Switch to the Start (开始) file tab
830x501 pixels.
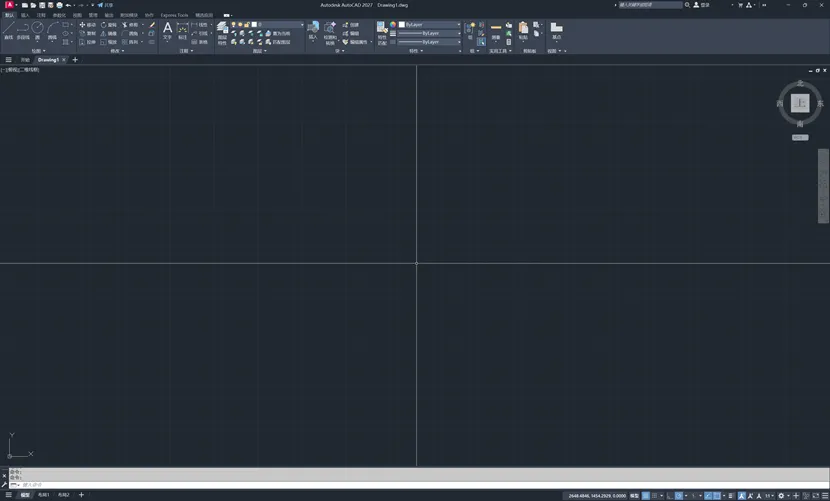click(x=25, y=60)
